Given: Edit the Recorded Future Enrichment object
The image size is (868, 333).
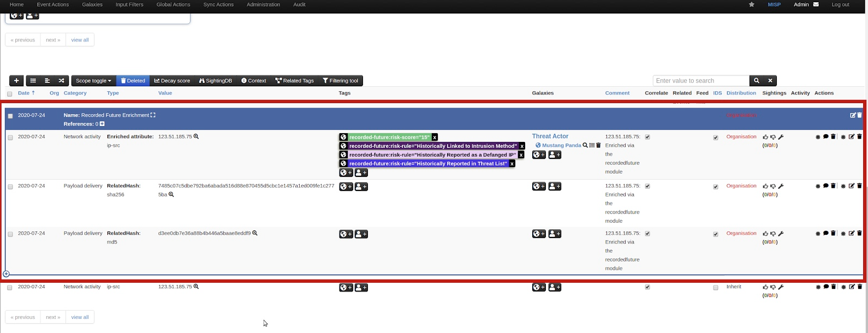Looking at the screenshot, I should pos(853,115).
